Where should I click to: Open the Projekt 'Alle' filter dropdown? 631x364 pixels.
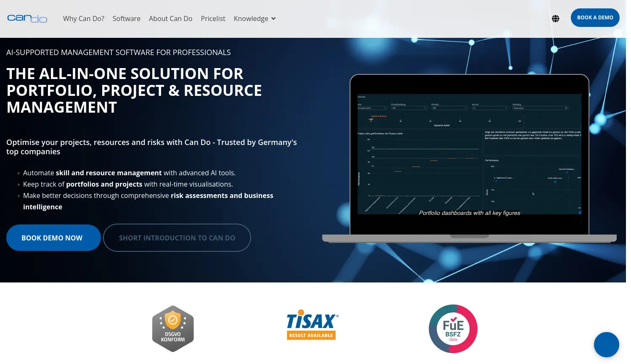point(449,108)
